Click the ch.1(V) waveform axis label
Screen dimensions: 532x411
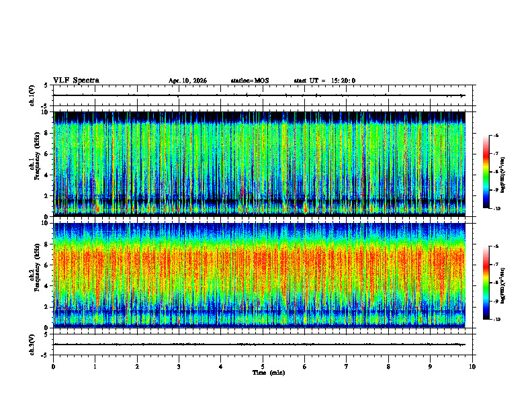tap(32, 95)
